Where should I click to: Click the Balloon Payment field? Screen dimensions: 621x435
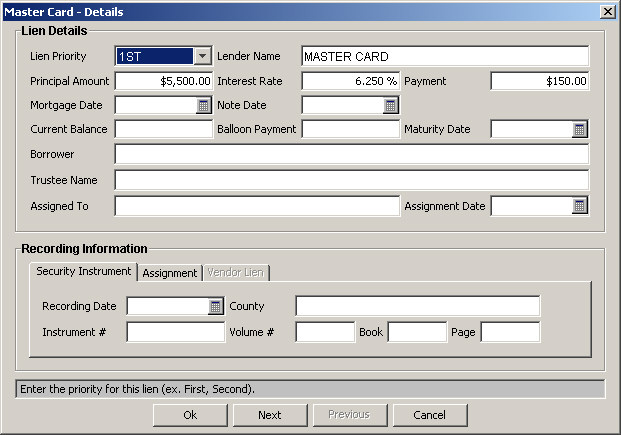click(x=351, y=129)
